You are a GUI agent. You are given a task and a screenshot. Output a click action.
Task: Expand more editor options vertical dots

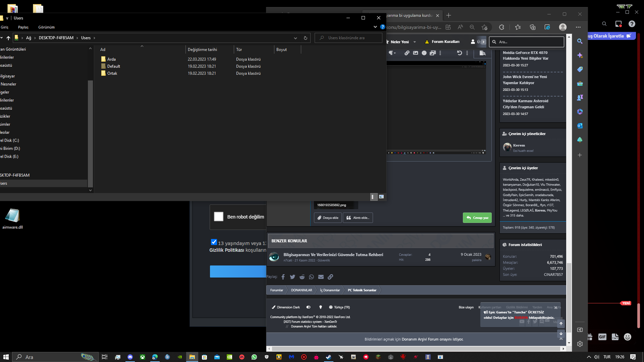[x=440, y=53]
